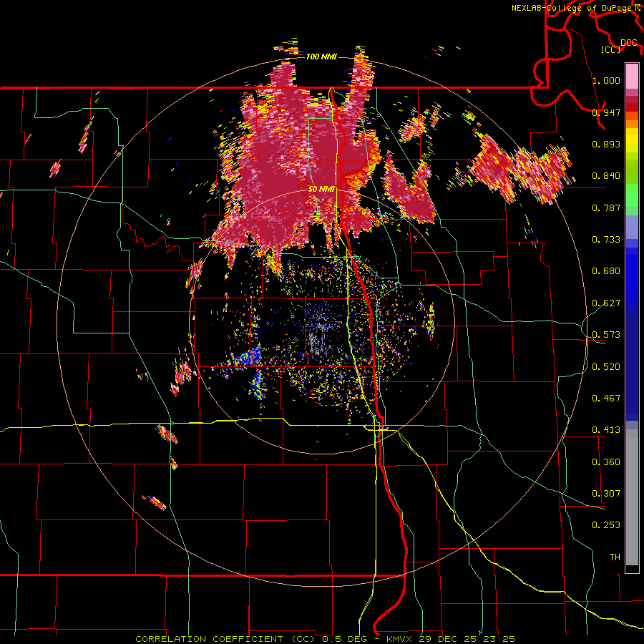Pick the periwinkle swatch on the color bar

(x=632, y=228)
